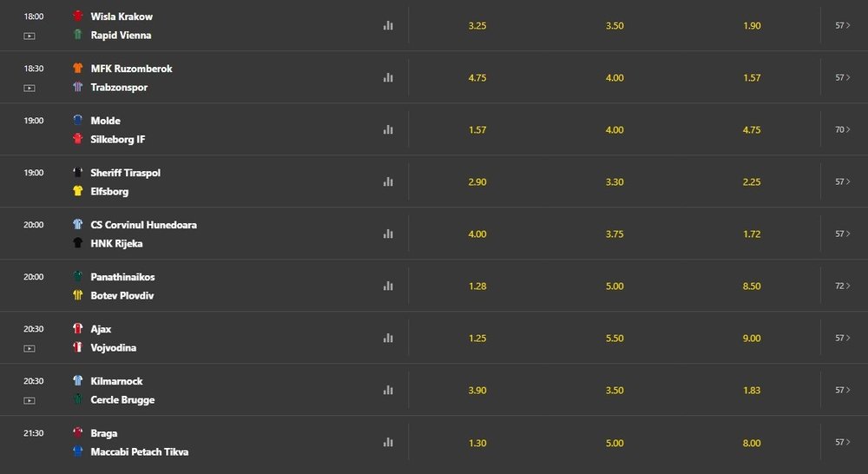The image size is (868, 474).
Task: Open stats icon for Panathinaikos match
Action: [388, 286]
